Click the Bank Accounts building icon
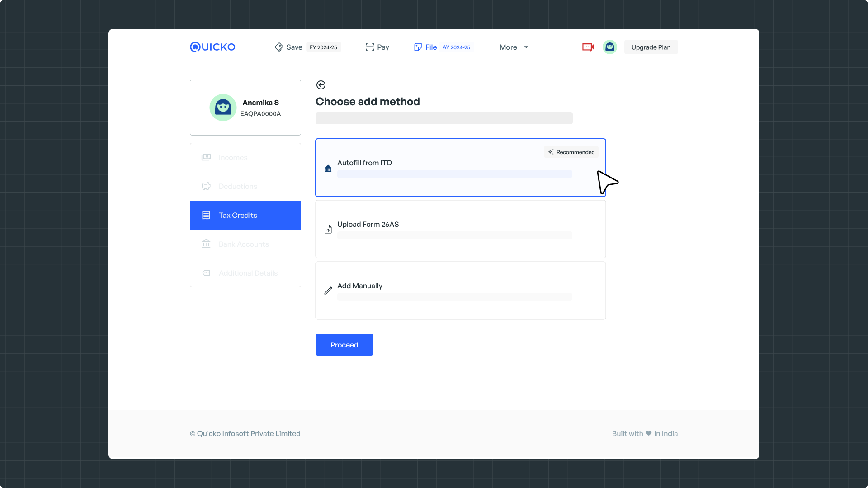This screenshot has width=868, height=488. click(x=206, y=244)
